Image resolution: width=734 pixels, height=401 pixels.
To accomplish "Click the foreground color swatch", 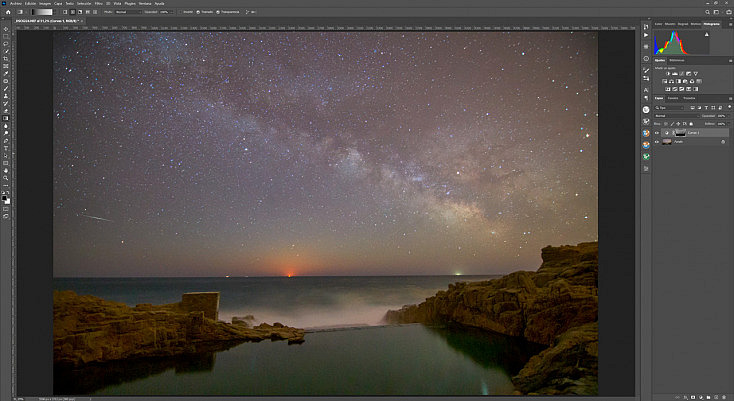I will (4, 198).
